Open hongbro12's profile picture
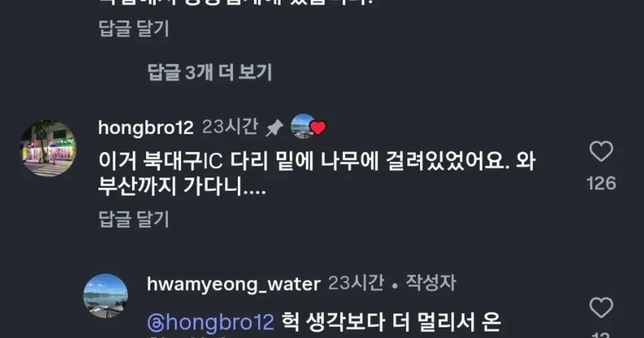644x338 pixels. click(48, 148)
